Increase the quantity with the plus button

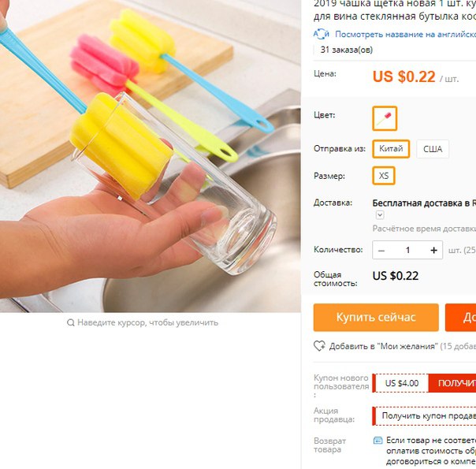click(433, 250)
